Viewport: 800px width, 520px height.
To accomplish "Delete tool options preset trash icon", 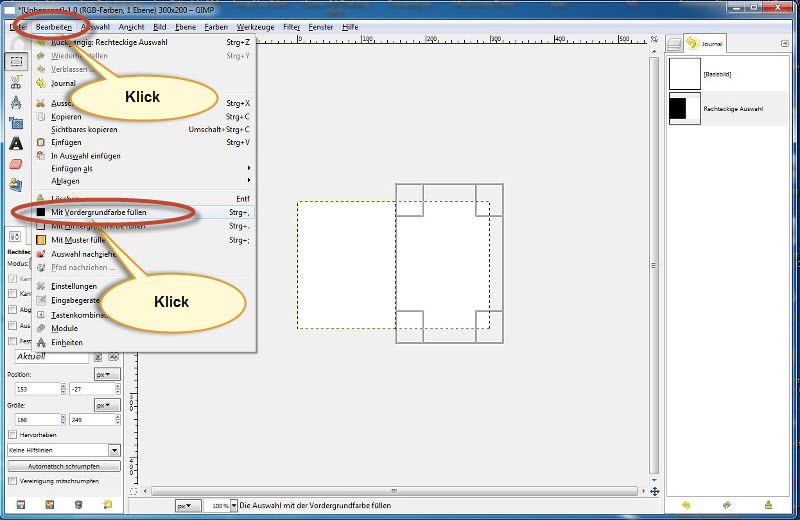I will click(78, 505).
